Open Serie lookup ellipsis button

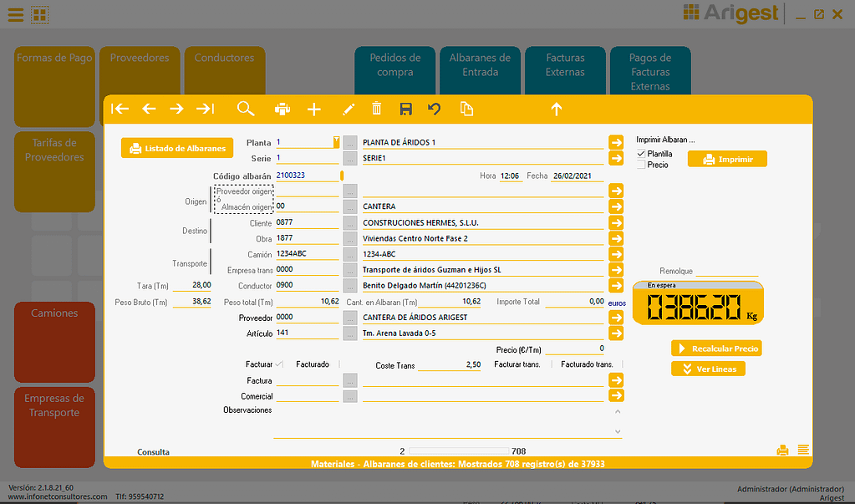350,158
